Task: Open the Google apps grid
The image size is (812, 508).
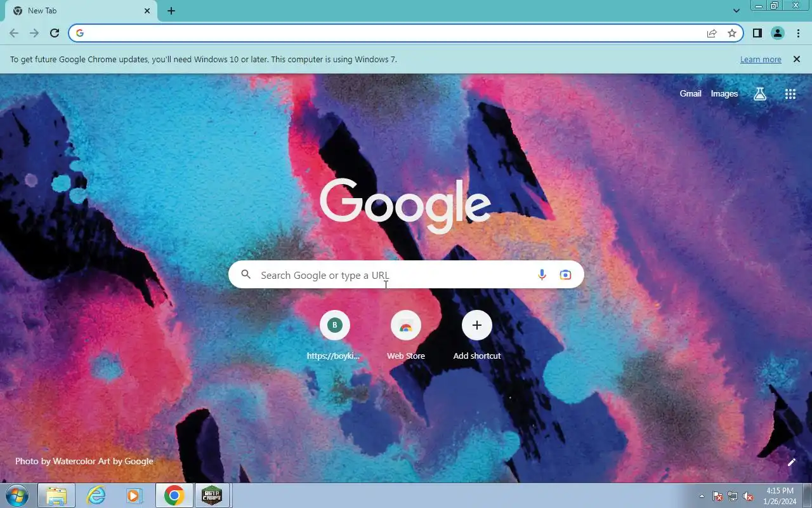Action: [x=790, y=94]
